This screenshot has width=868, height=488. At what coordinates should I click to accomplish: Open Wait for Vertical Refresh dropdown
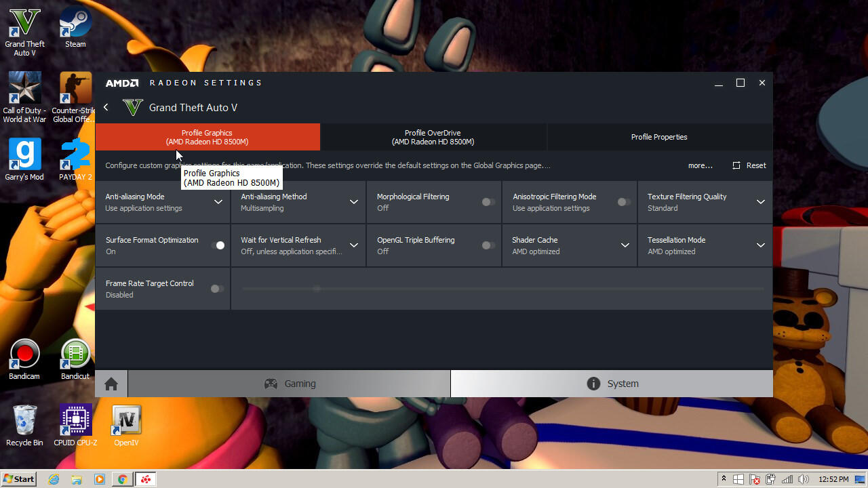pos(354,245)
